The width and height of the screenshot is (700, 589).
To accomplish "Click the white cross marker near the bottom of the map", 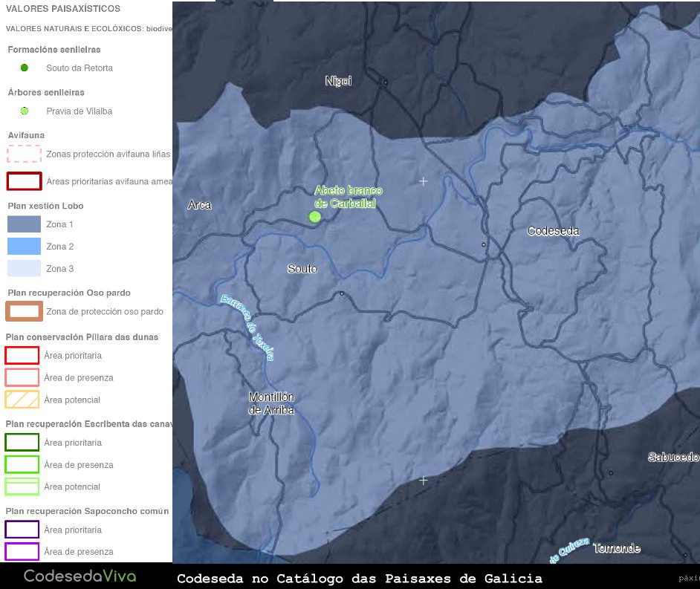I will tap(424, 481).
